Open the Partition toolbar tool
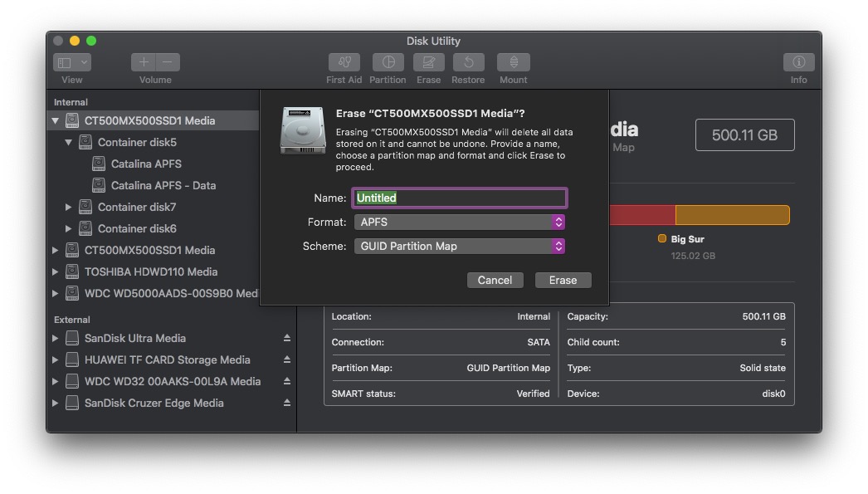868x494 pixels. point(388,62)
